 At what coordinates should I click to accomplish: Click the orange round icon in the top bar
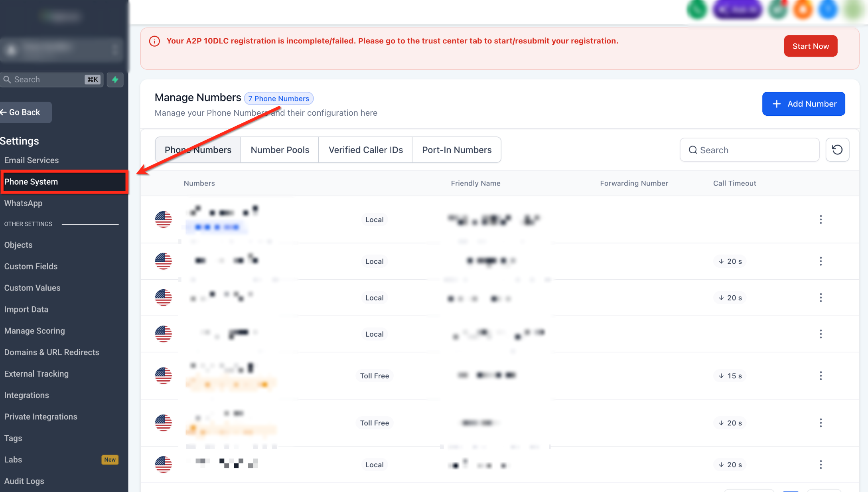coord(803,9)
